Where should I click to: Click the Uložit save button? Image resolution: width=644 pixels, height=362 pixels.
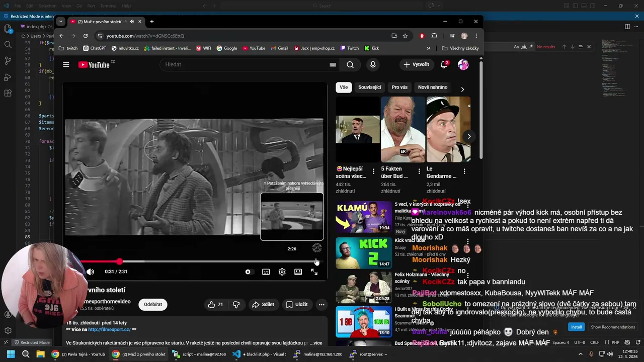(x=296, y=304)
